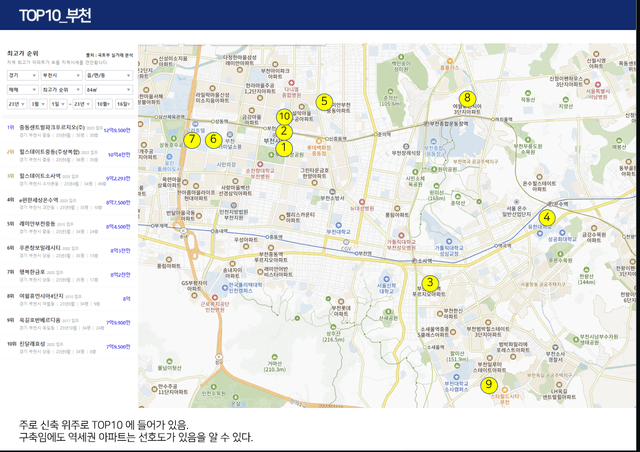
Task: Click the 부천장례식장 marker icon
Action: pyautogui.click(x=406, y=146)
